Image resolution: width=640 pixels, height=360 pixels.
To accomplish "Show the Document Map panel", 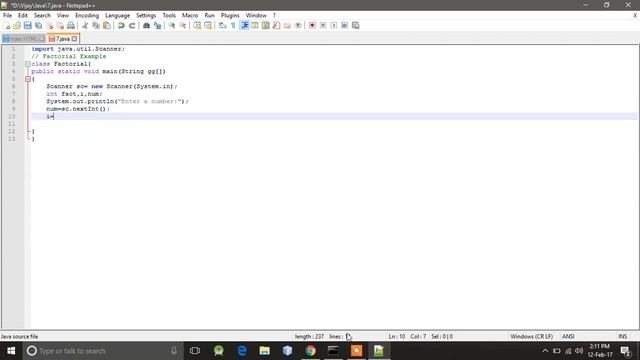I will pos(266,25).
